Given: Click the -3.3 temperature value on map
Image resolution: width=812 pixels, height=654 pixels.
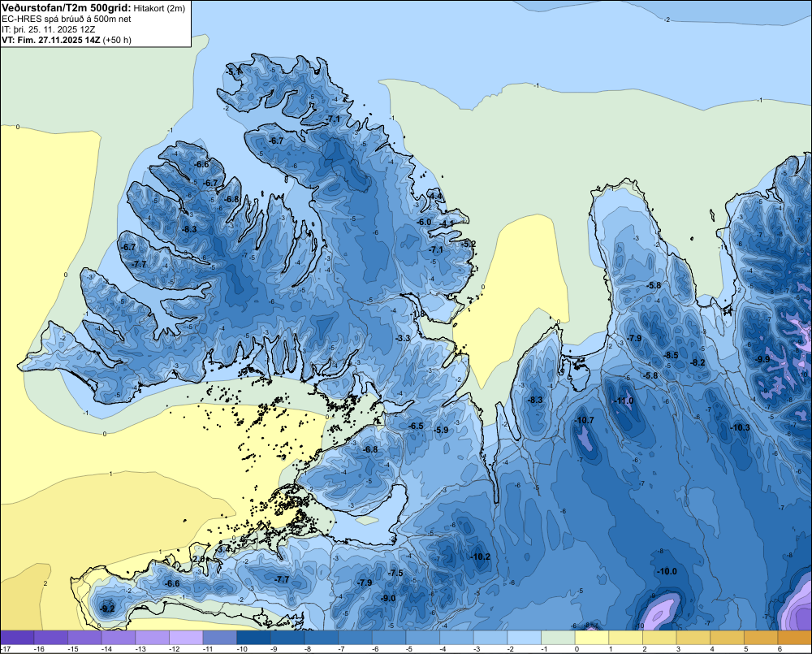Looking at the screenshot, I should click(x=403, y=338).
